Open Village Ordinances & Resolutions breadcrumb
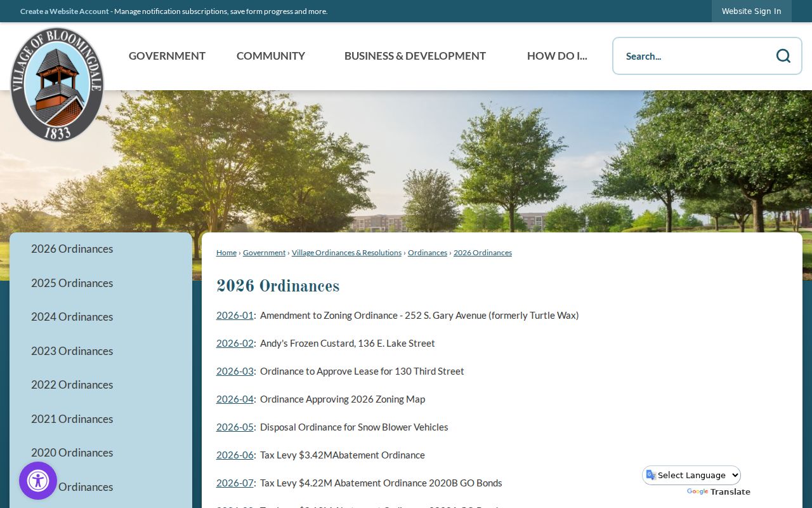The image size is (812, 508). click(x=346, y=253)
